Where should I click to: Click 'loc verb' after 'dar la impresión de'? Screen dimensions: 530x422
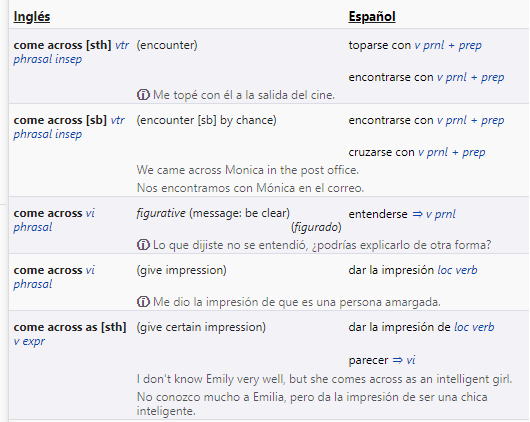[474, 327]
